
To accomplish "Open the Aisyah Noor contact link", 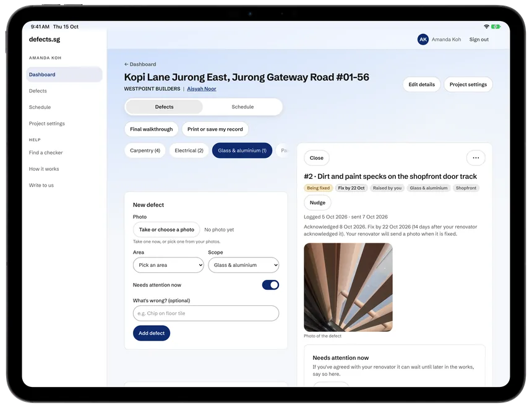I will click(202, 89).
